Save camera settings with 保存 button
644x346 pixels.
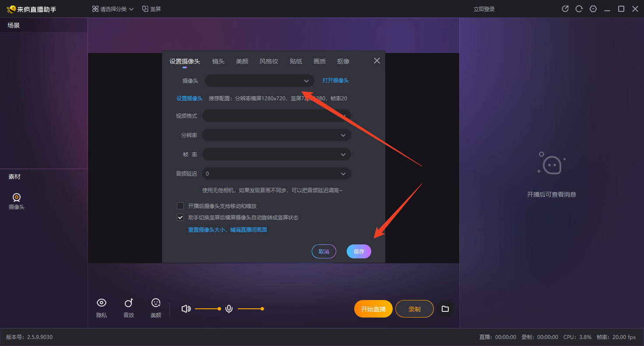tap(359, 251)
